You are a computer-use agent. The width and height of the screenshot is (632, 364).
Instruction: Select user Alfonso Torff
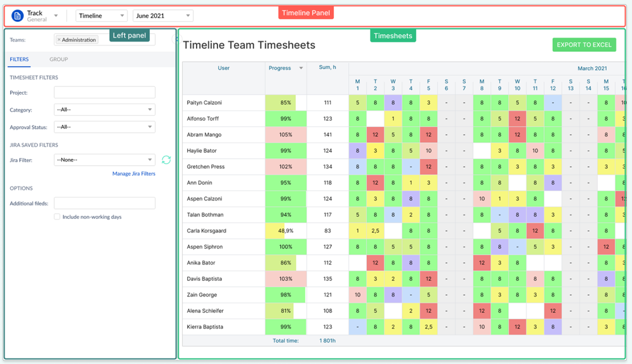203,119
